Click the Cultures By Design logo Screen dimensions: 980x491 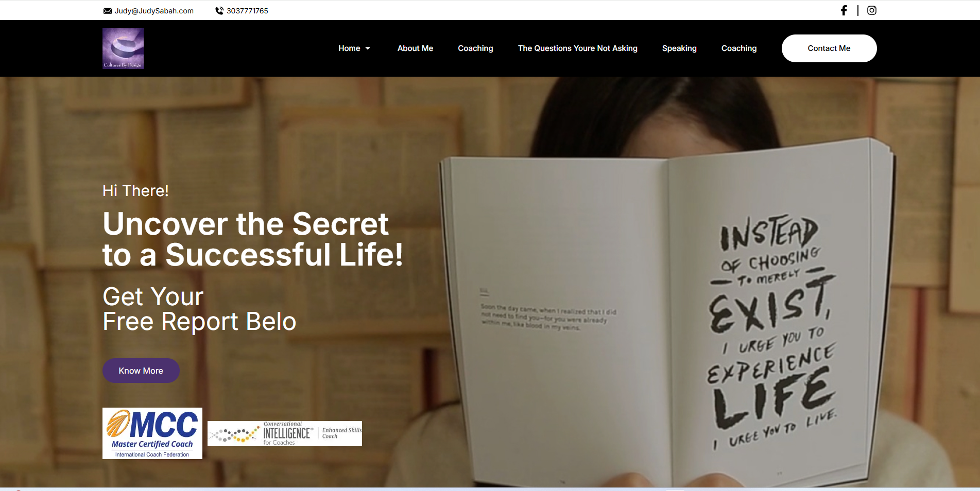[123, 48]
